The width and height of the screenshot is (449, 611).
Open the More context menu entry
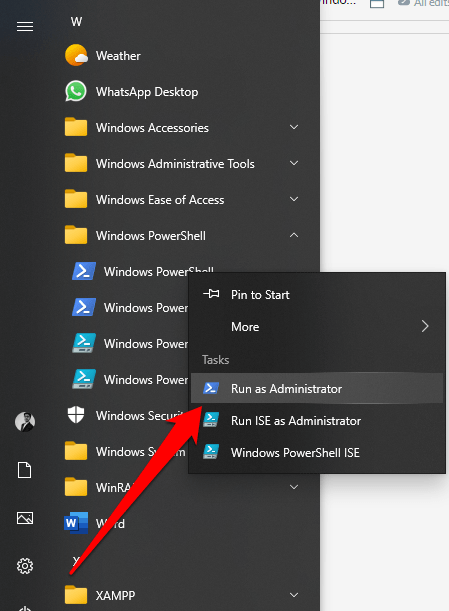pyautogui.click(x=317, y=327)
